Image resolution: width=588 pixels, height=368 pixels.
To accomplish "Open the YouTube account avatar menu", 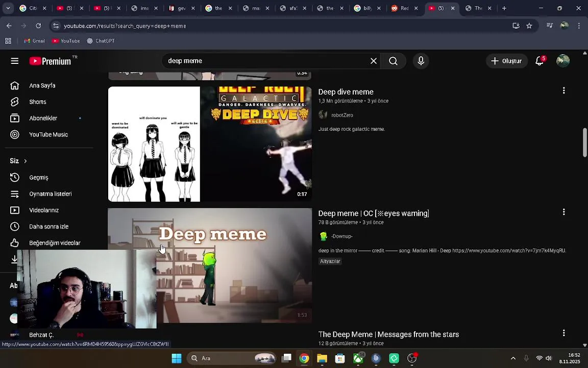I will click(563, 61).
